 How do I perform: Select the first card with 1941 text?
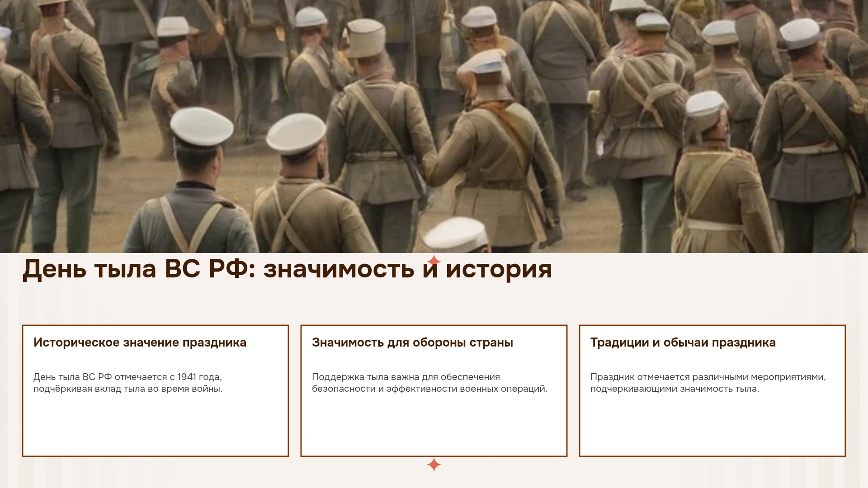(x=156, y=391)
